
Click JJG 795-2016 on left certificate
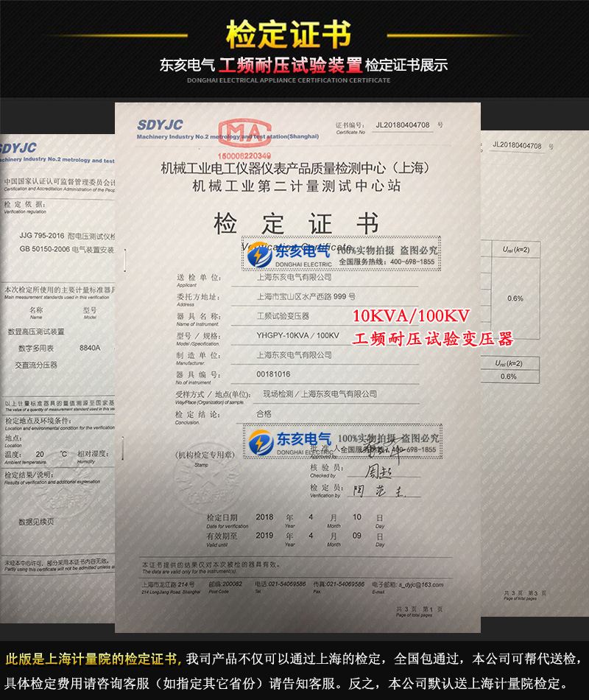pyautogui.click(x=41, y=235)
